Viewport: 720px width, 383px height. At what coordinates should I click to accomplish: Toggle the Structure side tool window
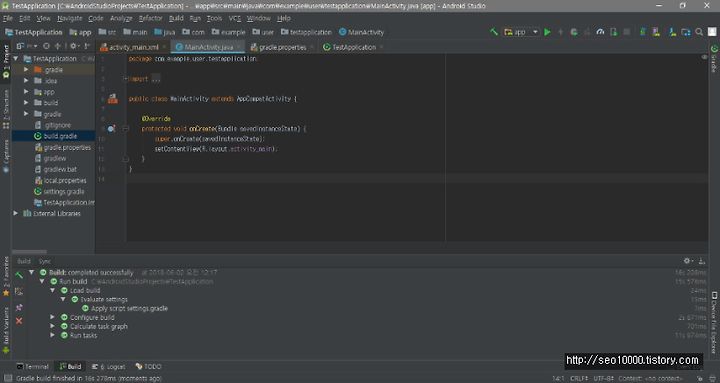[x=6, y=109]
